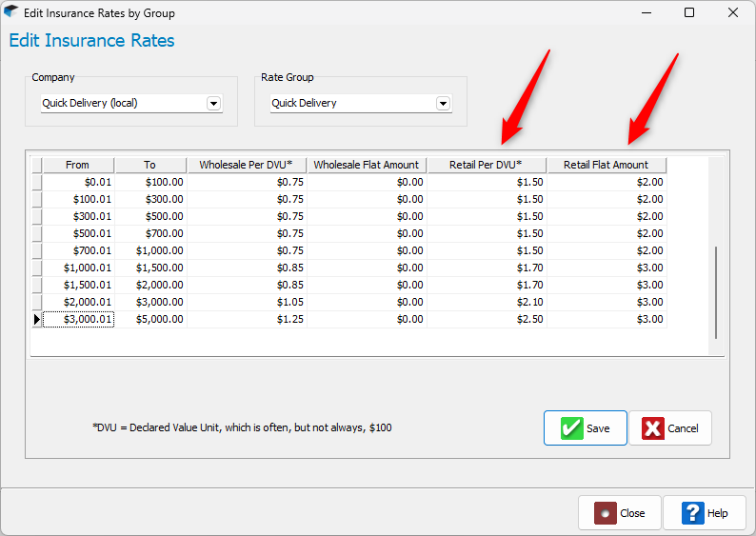Image resolution: width=756 pixels, height=536 pixels.
Task: Click the Quick Delivery (local) company field
Action: pyautogui.click(x=122, y=103)
